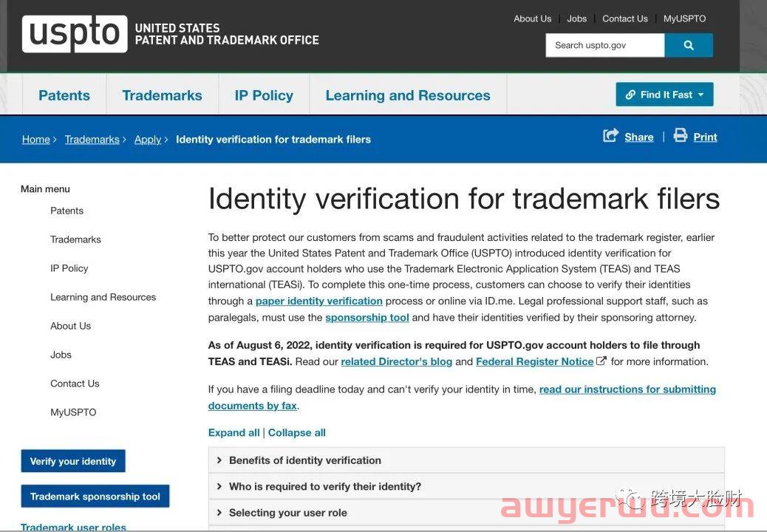The height and width of the screenshot is (532, 767).
Task: Click the Print printer icon
Action: point(680,136)
